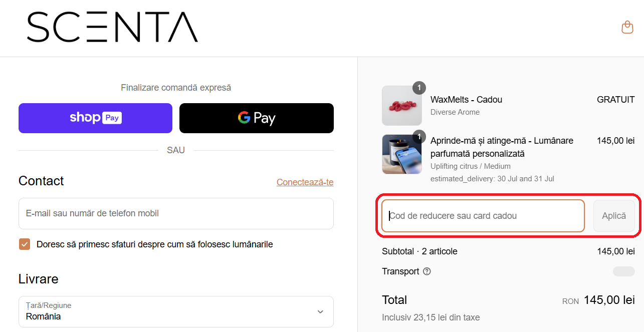
Task: Open the shopping bag cart icon
Action: [627, 27]
